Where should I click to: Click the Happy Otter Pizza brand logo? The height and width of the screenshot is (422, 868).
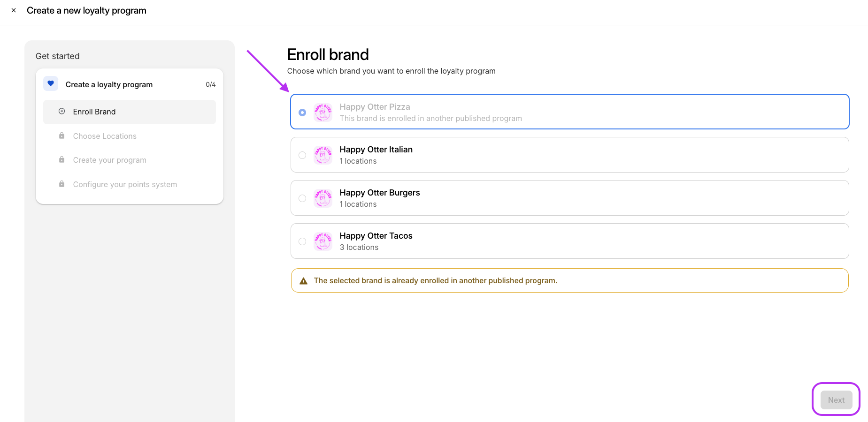(323, 113)
